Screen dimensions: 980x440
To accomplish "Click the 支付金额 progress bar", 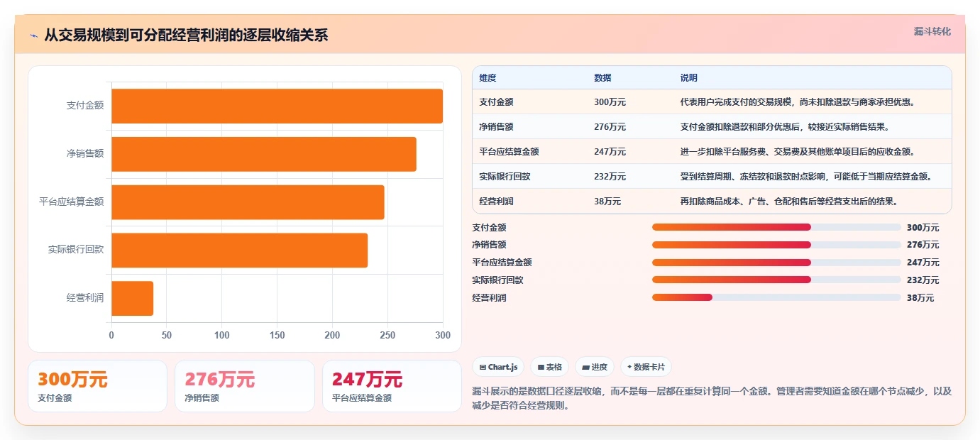I will [x=776, y=227].
